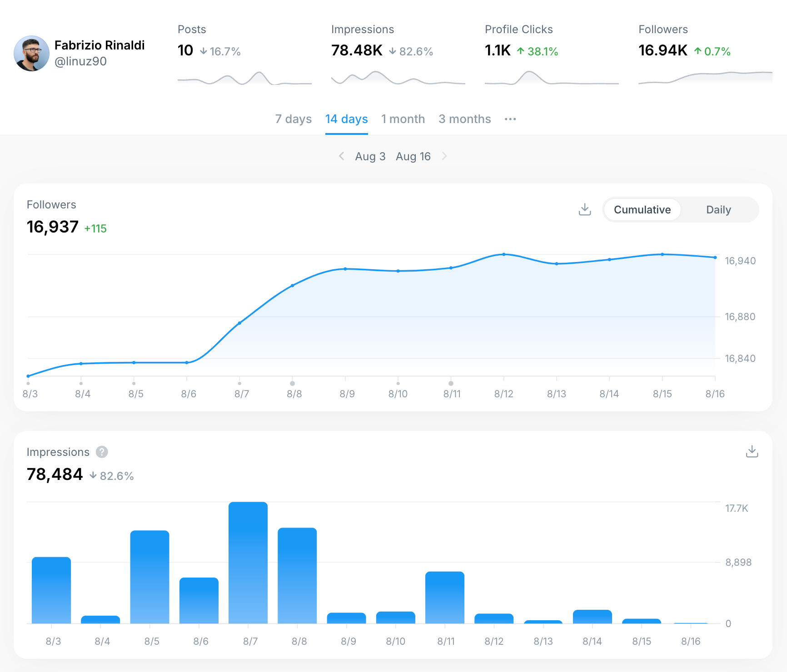
Task: Select the 1 month tab
Action: tap(403, 119)
